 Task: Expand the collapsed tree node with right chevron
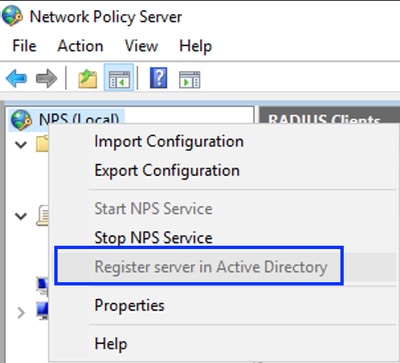point(21,313)
